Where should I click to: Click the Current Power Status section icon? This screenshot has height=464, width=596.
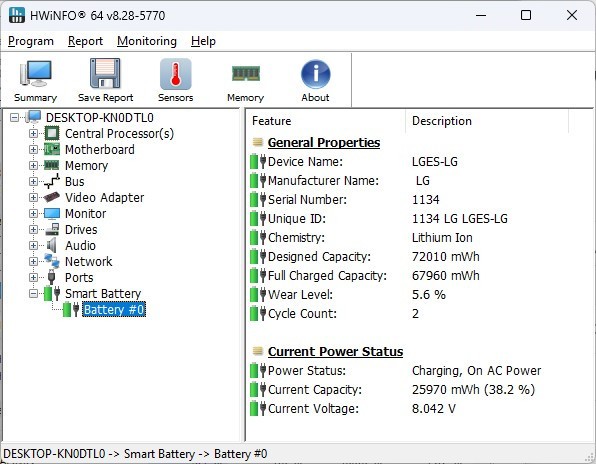(x=258, y=351)
